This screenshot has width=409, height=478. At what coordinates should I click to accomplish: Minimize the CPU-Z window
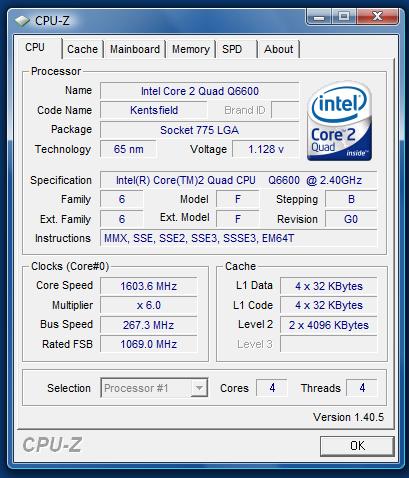coord(319,16)
